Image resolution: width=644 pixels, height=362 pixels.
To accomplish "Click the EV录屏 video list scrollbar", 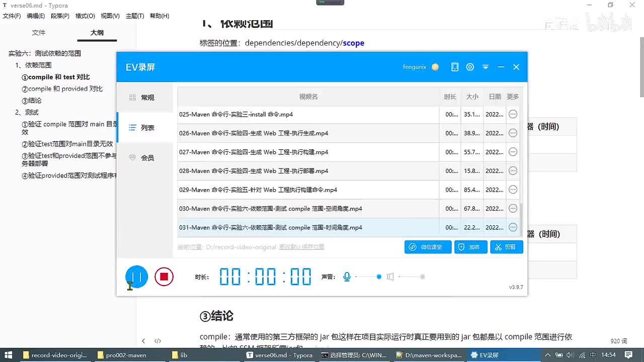I will point(521,219).
